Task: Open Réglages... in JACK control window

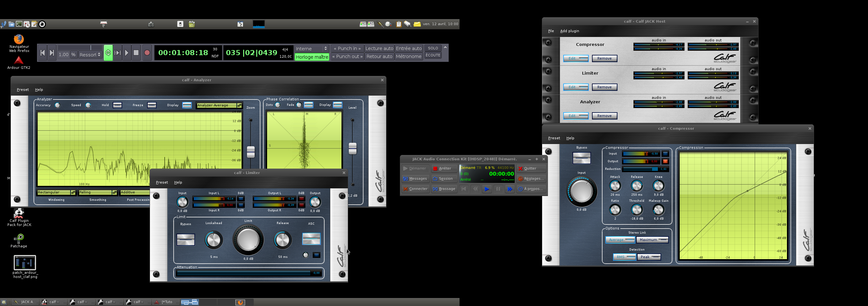Action: pos(531,179)
